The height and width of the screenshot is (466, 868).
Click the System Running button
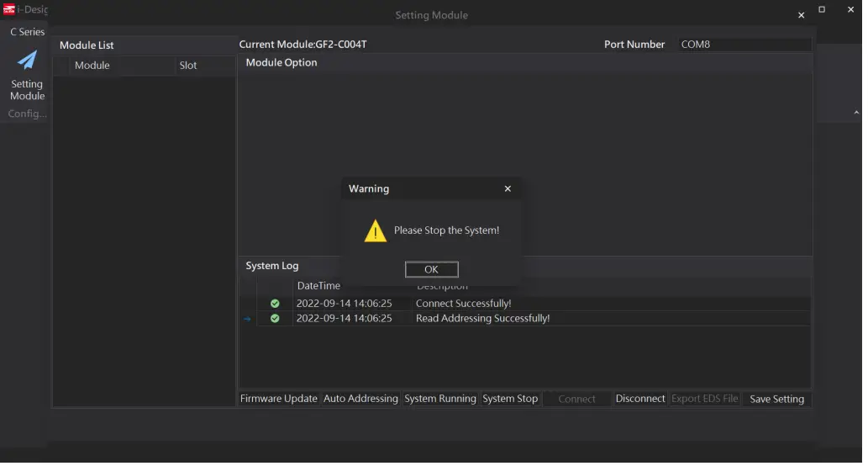(x=440, y=400)
